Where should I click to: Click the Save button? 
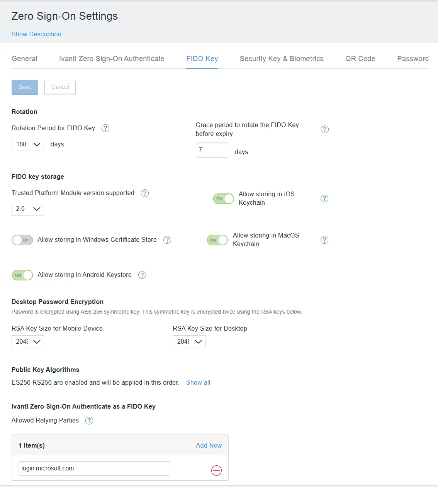25,87
